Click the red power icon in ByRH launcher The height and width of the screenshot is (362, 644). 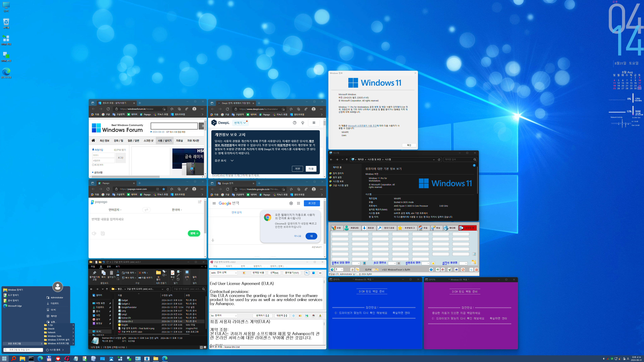pyautogui.click(x=476, y=269)
